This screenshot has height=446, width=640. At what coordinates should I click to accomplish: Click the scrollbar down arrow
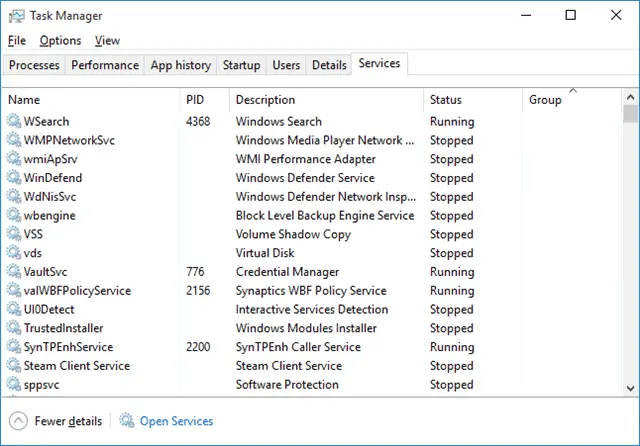[x=630, y=388]
